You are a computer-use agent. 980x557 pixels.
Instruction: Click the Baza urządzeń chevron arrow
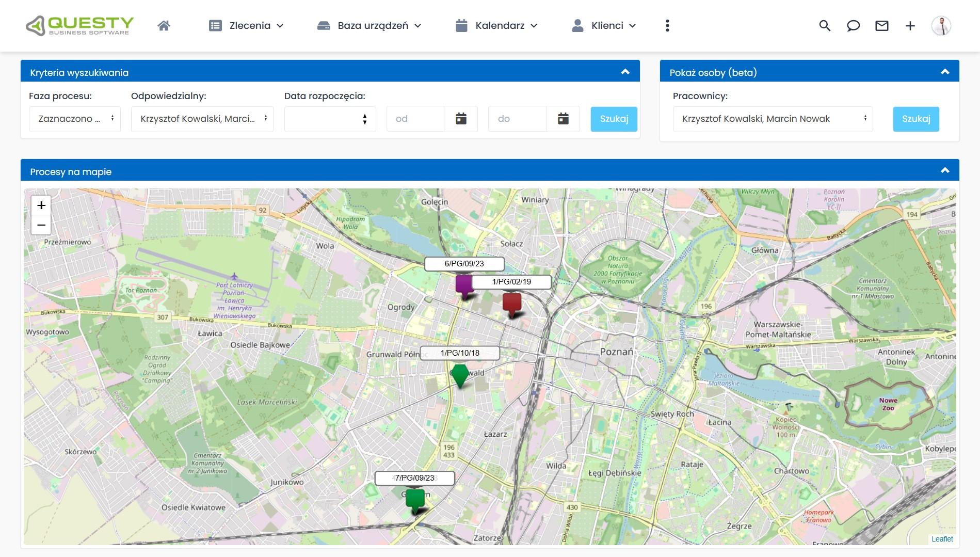(x=417, y=25)
